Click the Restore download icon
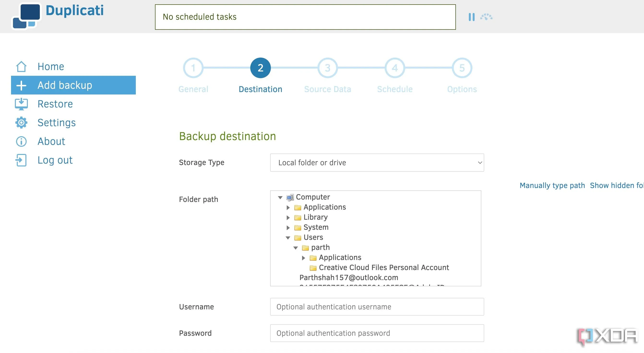The width and height of the screenshot is (644, 353). tap(21, 104)
